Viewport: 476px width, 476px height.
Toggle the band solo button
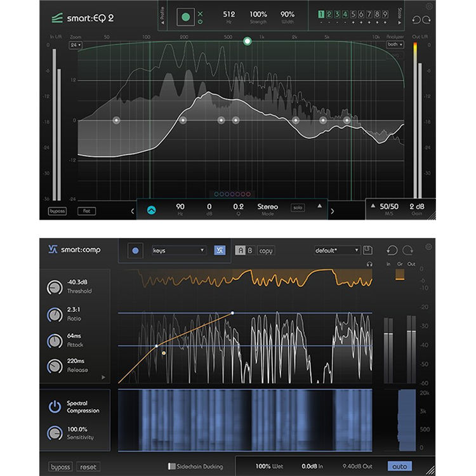pos(298,208)
